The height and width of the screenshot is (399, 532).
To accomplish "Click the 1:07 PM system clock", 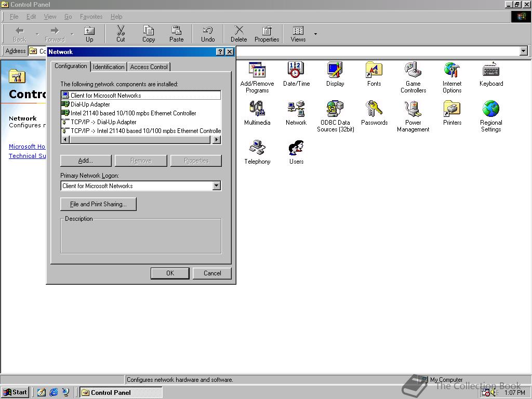I will coord(515,393).
